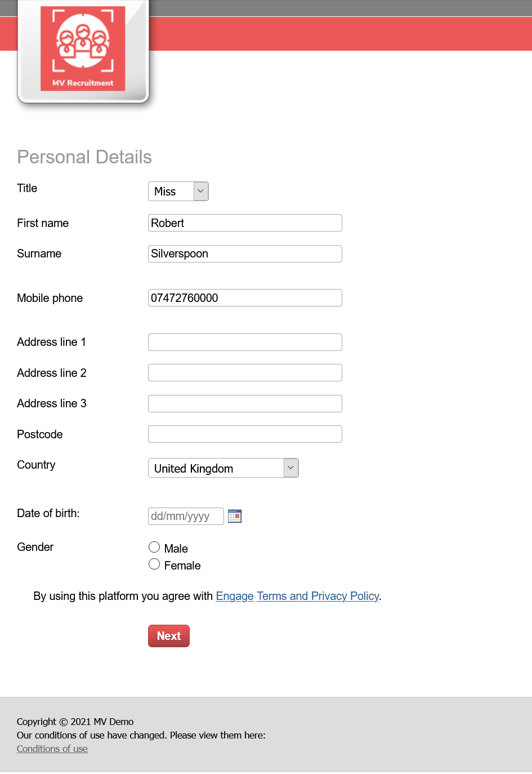Click into the Mobile phone field
The image size is (532, 774).
[x=245, y=298]
